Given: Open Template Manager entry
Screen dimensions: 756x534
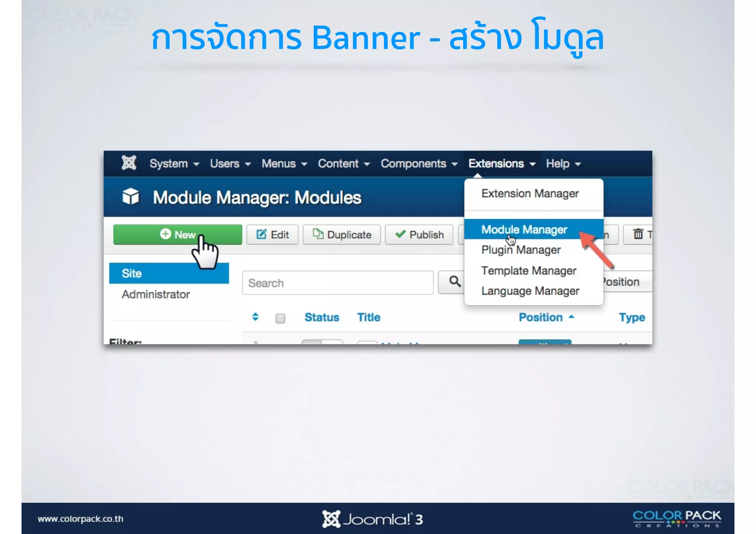Looking at the screenshot, I should point(529,271).
